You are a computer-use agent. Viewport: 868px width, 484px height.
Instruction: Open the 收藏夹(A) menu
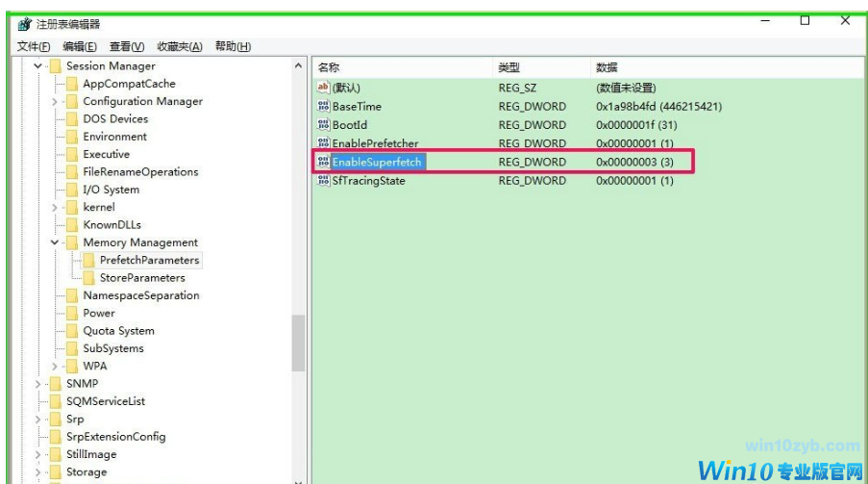(180, 46)
